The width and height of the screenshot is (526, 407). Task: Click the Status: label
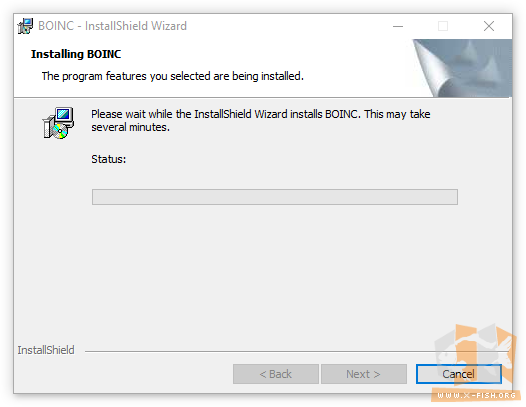click(109, 159)
